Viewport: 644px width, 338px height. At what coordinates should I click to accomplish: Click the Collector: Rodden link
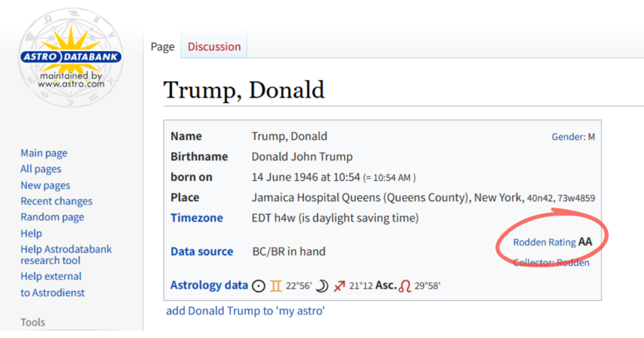point(551,263)
